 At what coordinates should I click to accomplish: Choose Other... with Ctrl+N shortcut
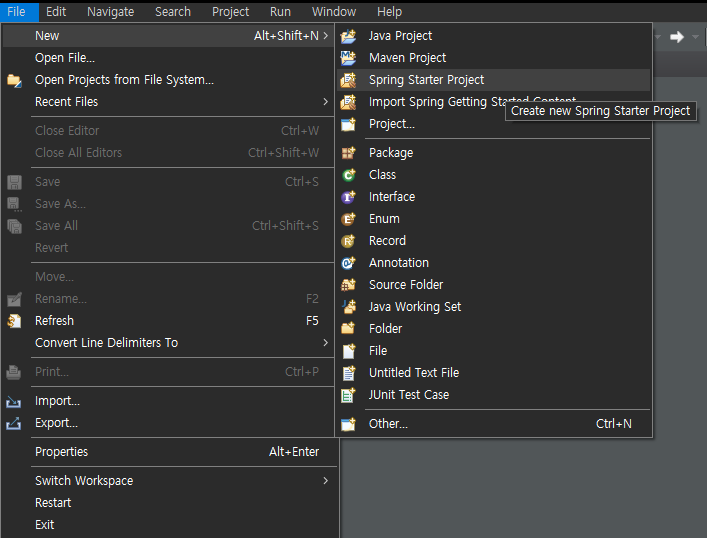click(x=493, y=424)
